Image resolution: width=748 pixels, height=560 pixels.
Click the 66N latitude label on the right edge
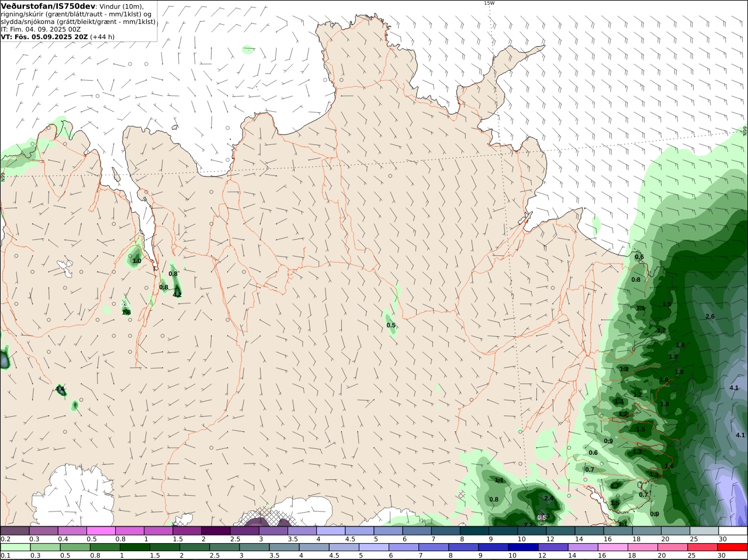click(x=745, y=131)
